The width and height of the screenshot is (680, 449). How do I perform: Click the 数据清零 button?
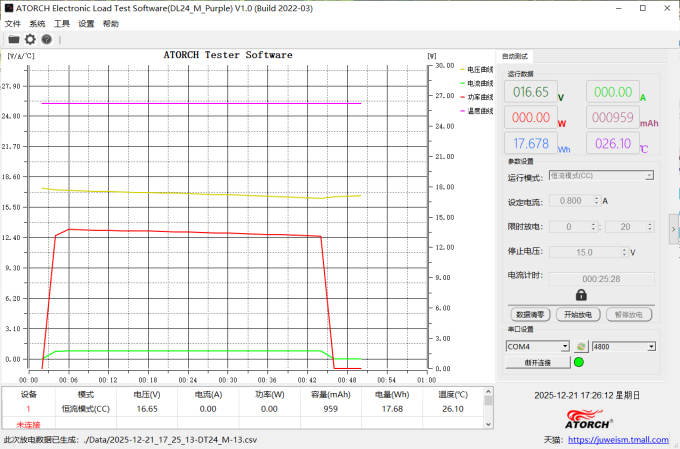(530, 315)
